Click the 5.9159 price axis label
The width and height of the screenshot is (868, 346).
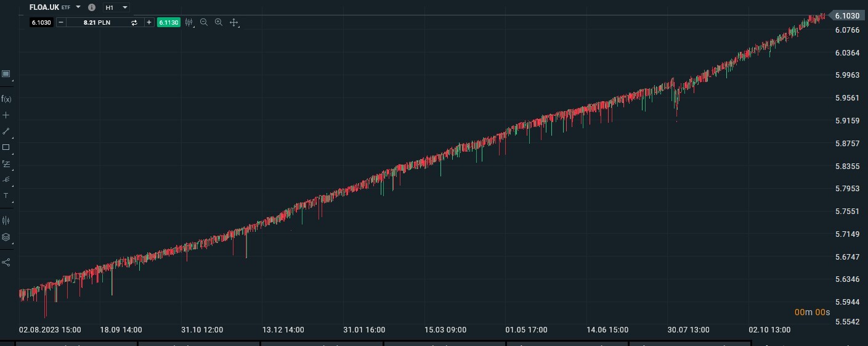847,120
